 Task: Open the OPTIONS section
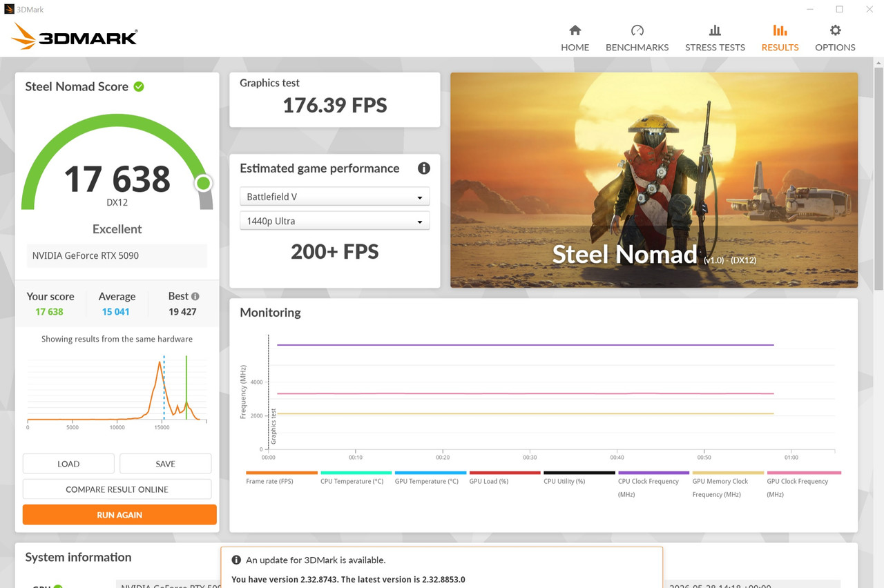coord(835,38)
